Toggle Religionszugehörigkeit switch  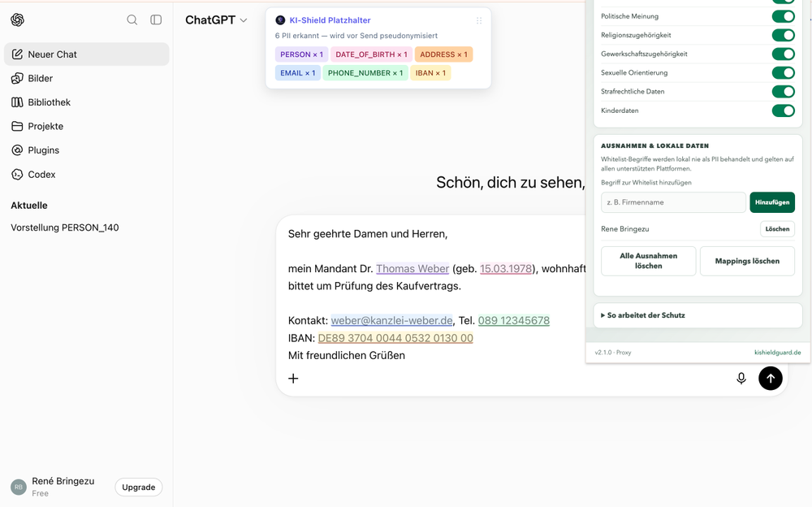point(783,35)
